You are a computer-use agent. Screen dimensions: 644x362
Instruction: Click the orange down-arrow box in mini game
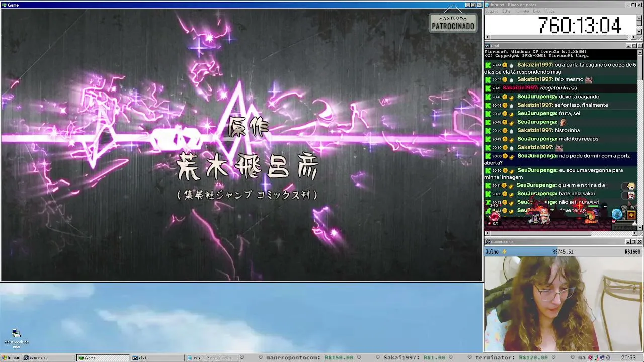click(631, 215)
